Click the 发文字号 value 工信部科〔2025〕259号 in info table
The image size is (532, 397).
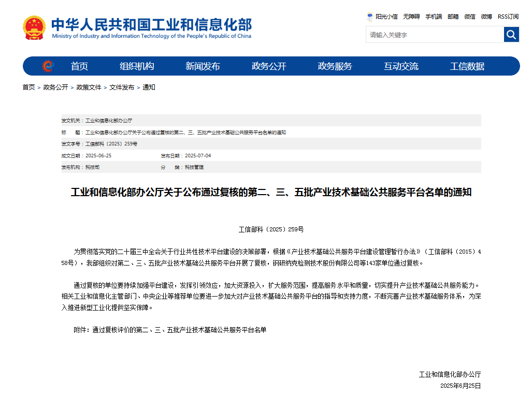(111, 144)
